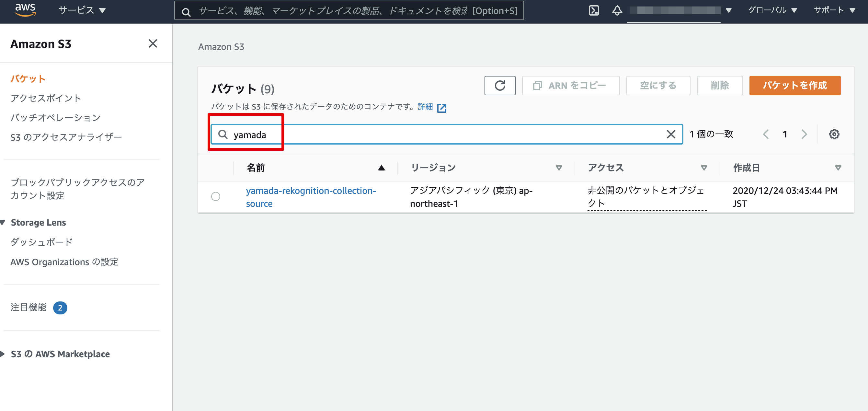The height and width of the screenshot is (411, 868).
Task: Open the サポート dropdown
Action: point(835,10)
